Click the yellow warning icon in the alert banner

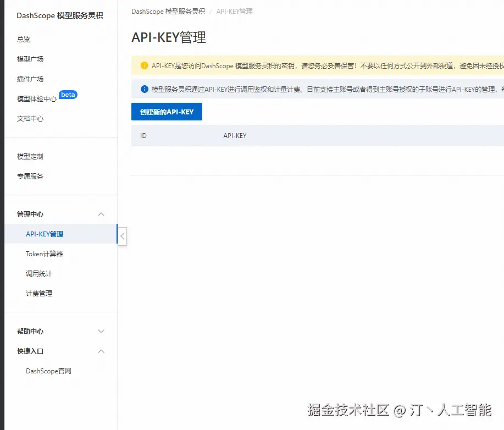click(145, 65)
